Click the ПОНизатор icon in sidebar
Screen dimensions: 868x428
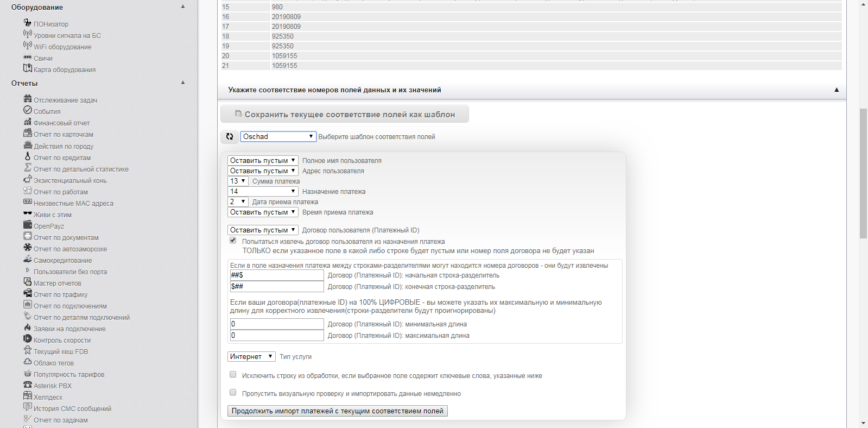[x=27, y=23]
